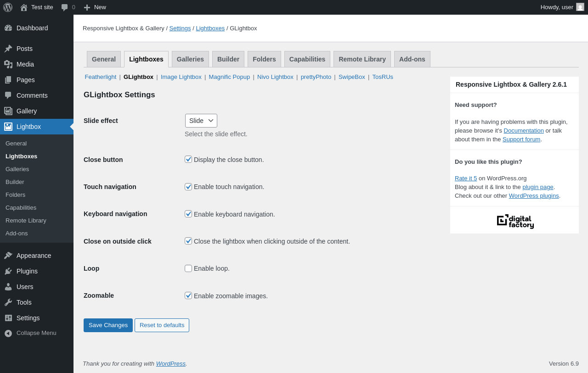Open the Magnific Popup settings link

coord(229,77)
